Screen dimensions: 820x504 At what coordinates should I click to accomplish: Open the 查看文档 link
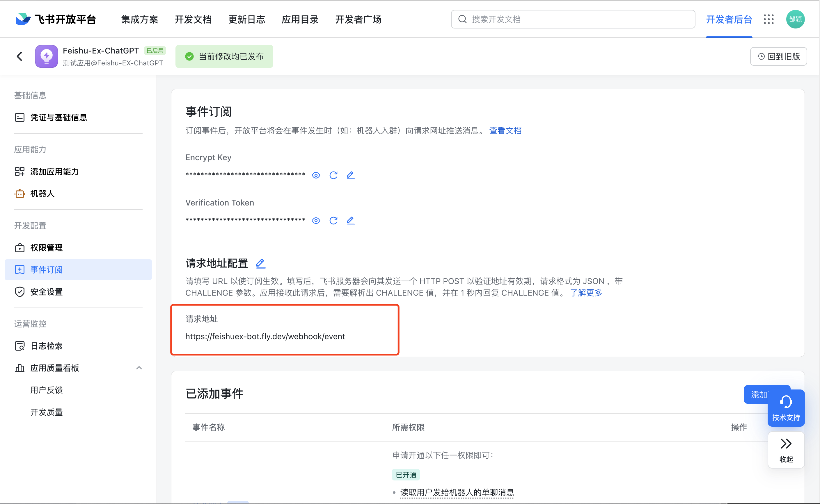(x=505, y=131)
